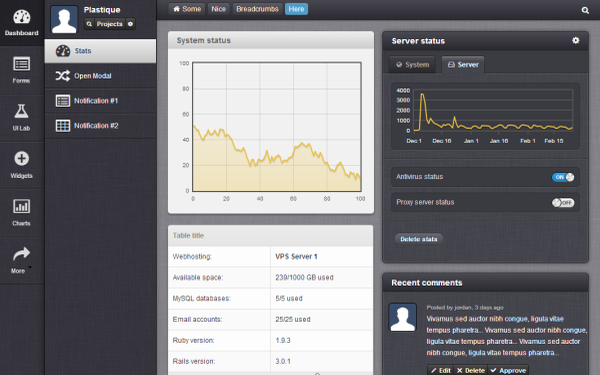The width and height of the screenshot is (600, 375).
Task: Click the Plastique user avatar
Action: [64, 19]
